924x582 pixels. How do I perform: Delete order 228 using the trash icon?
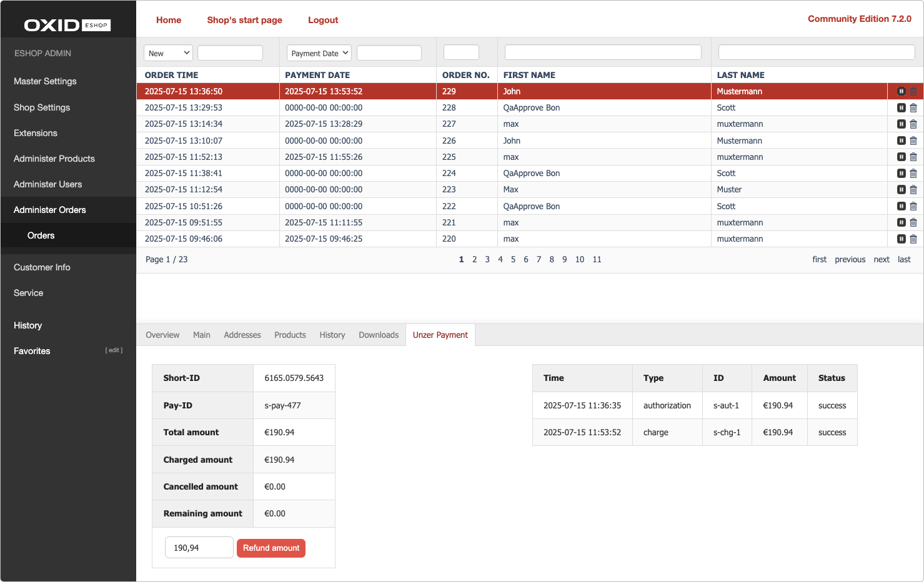[913, 107]
